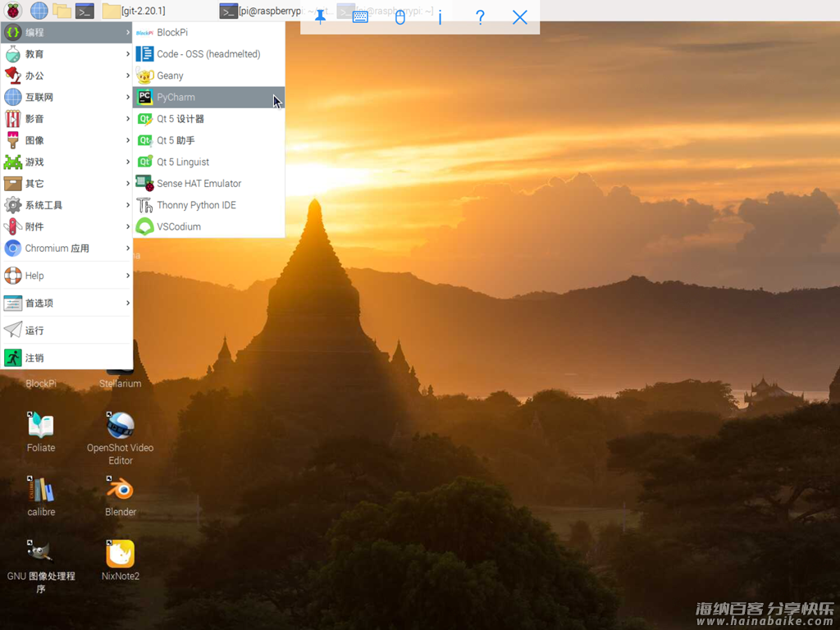Image resolution: width=840 pixels, height=630 pixels.
Task: Open the 办公 office category
Action: 66,75
